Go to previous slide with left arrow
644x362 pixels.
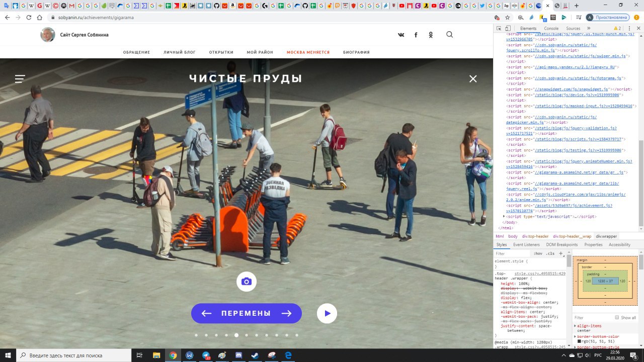pos(206,313)
